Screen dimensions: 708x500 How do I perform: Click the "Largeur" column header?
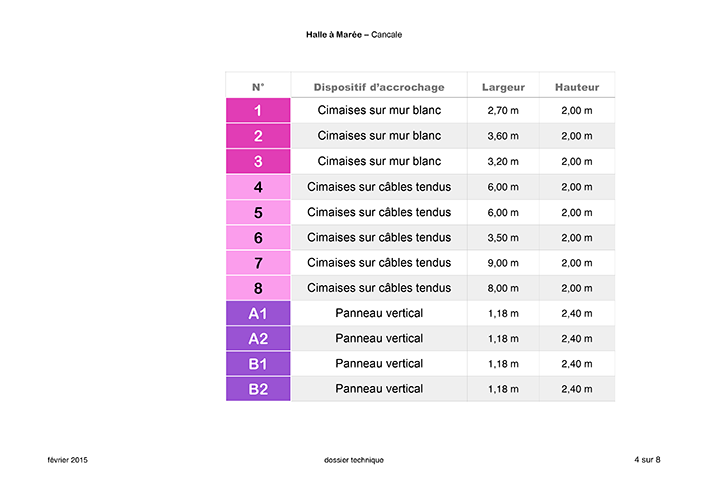pyautogui.click(x=503, y=87)
